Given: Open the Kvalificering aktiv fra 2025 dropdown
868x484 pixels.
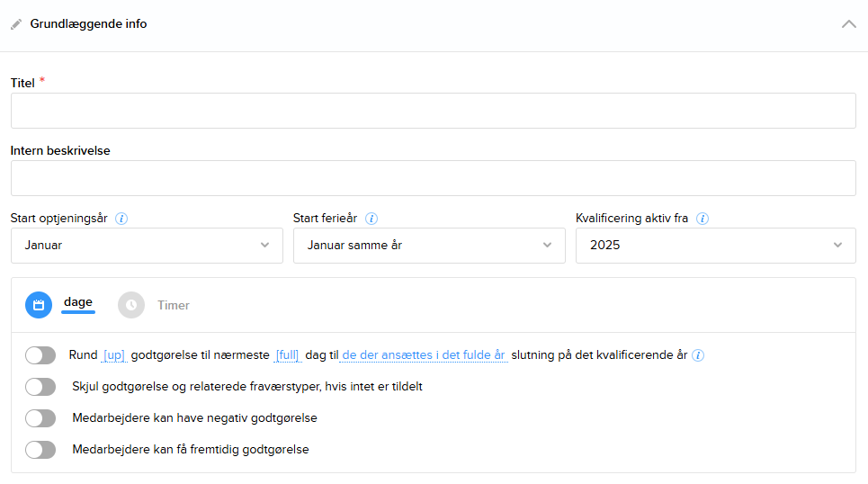Looking at the screenshot, I should pos(715,246).
